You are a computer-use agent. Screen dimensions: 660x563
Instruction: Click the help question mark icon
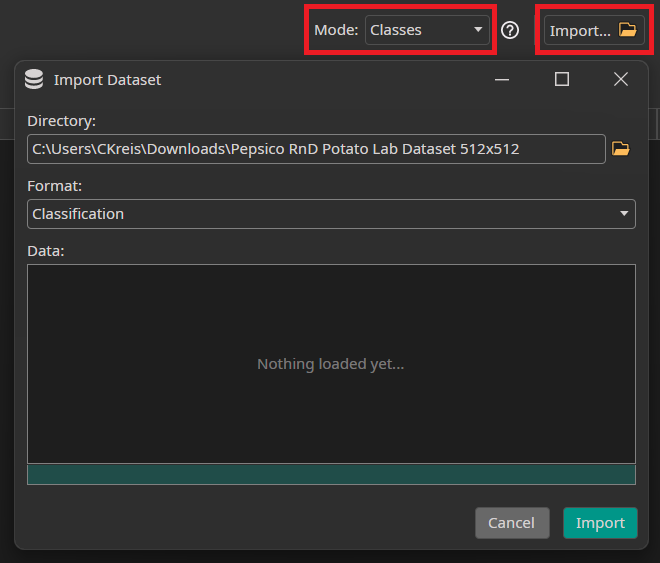(x=510, y=30)
